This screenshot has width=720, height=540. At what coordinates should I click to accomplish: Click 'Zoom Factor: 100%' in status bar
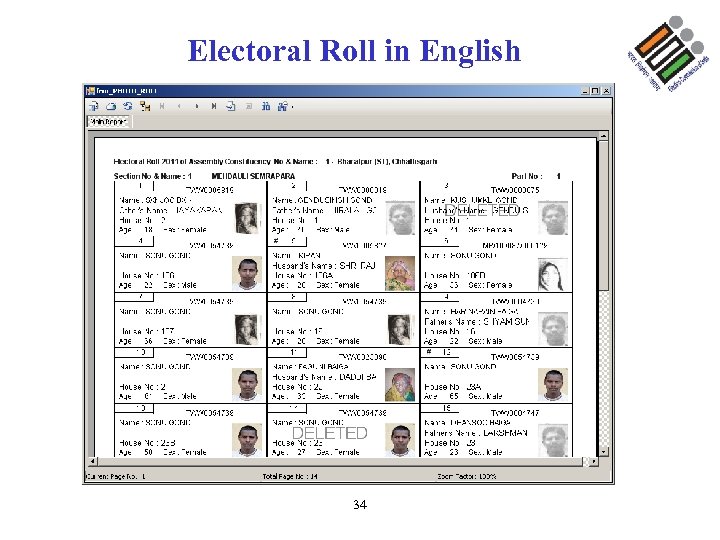pos(467,477)
